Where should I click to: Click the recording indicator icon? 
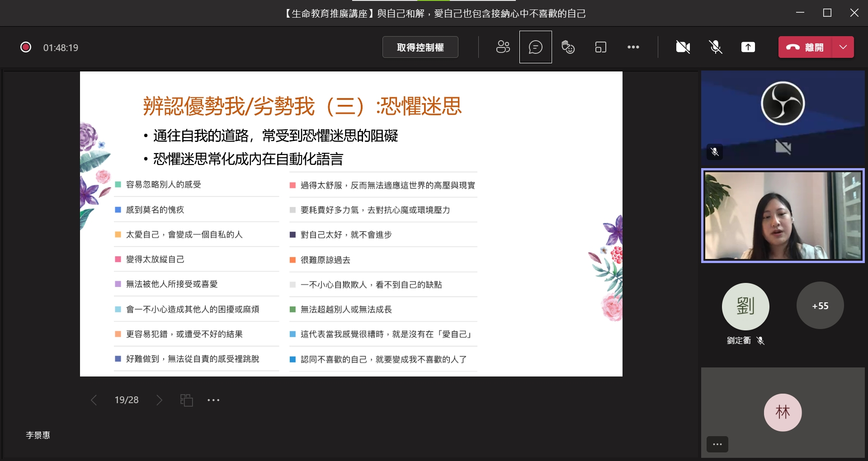tap(26, 47)
